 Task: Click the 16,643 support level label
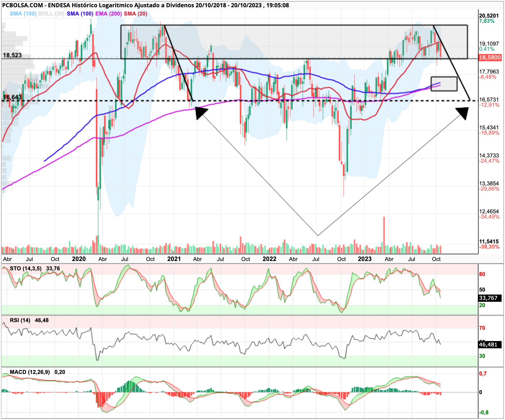[12, 97]
